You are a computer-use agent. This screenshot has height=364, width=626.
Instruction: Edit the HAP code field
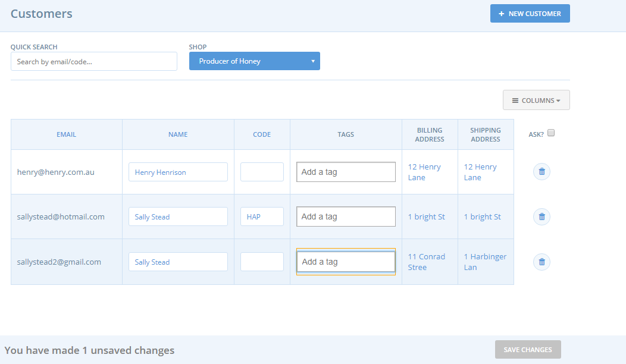coord(262,216)
